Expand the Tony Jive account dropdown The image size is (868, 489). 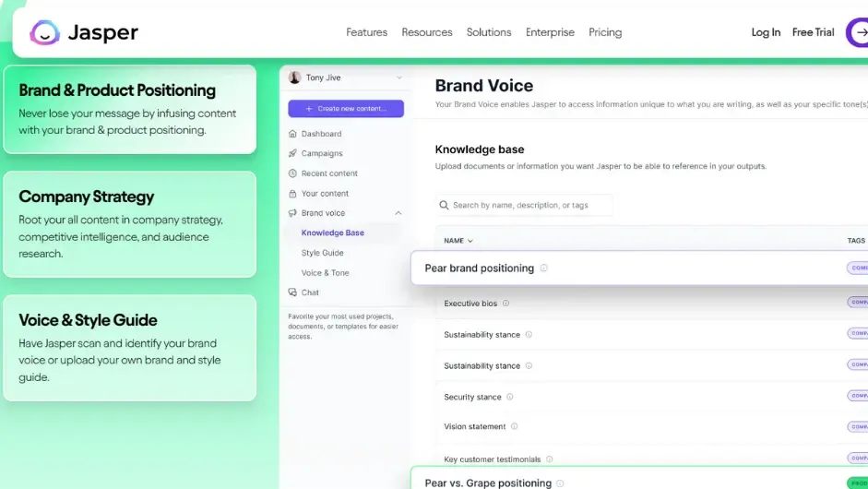point(399,78)
